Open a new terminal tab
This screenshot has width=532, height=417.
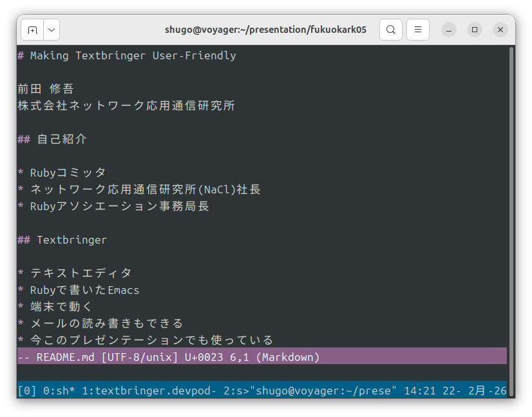coord(32,29)
